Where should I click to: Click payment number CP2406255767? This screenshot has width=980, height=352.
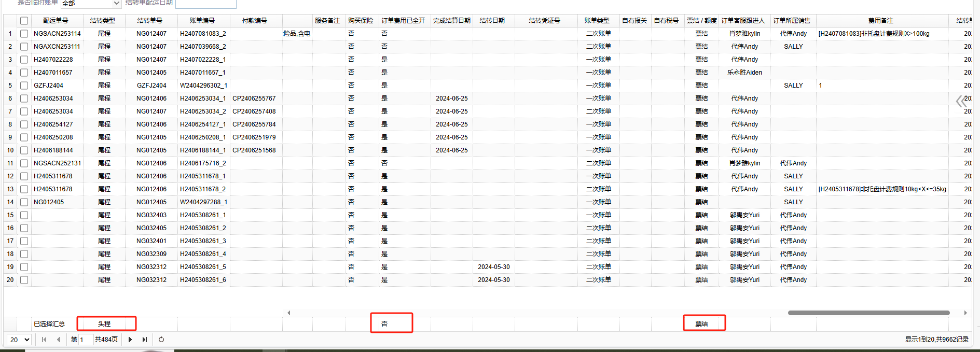[254, 98]
